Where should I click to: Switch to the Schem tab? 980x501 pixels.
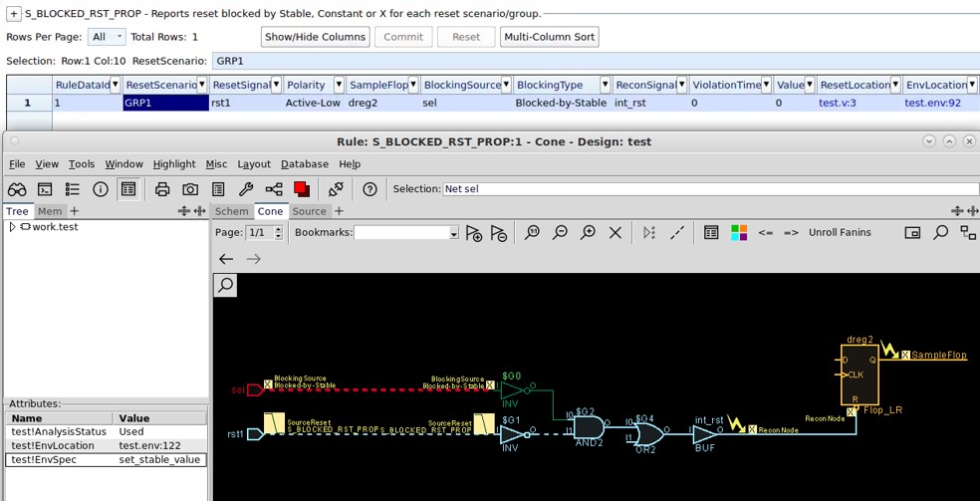click(x=232, y=211)
